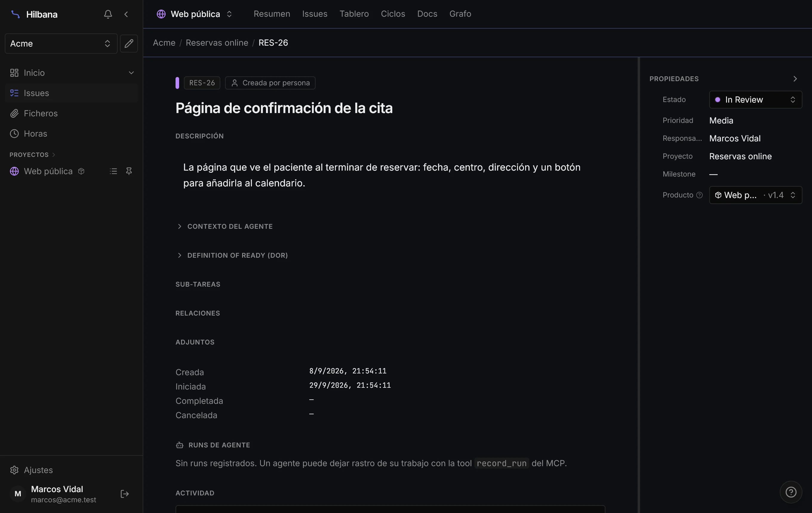This screenshot has height=513, width=812.
Task: Click the Acme breadcrumb link
Action: [x=164, y=43]
